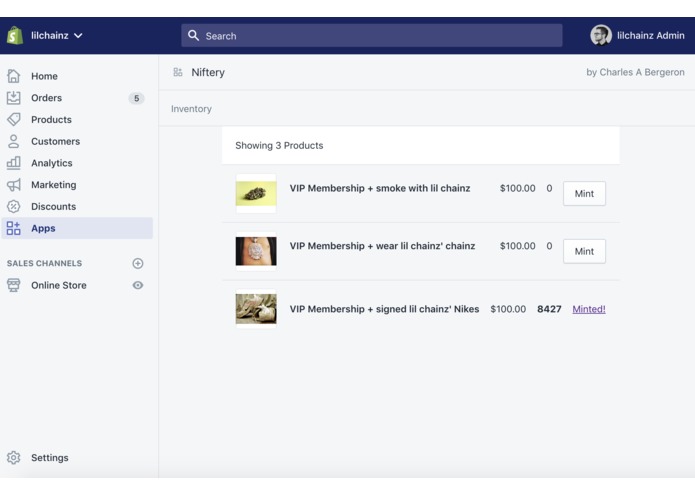Open the Minted! link
This screenshot has height=494, width=695.
click(589, 309)
